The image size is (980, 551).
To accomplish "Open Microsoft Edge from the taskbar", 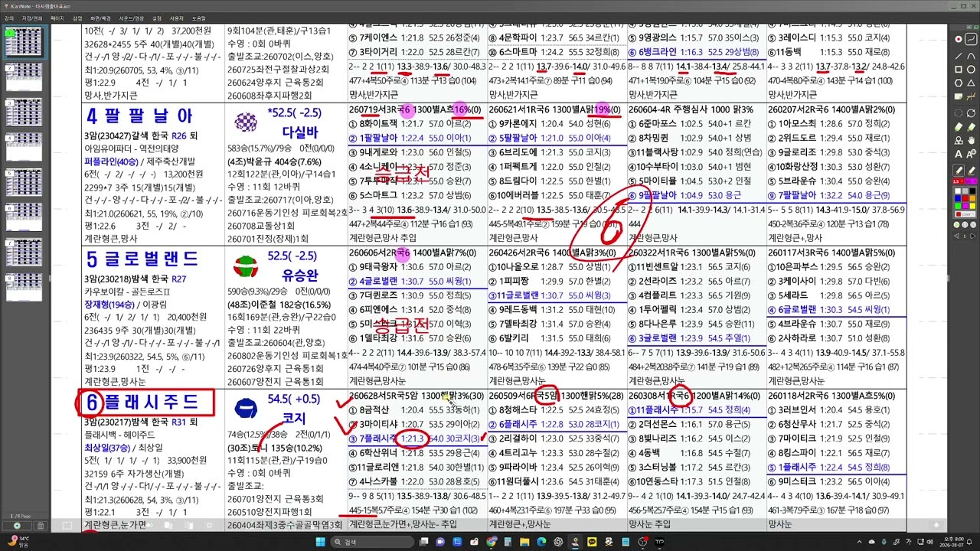I will 541,542.
